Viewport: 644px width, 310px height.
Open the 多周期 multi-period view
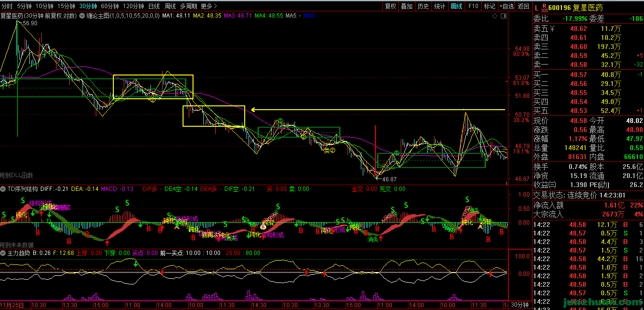(x=188, y=6)
